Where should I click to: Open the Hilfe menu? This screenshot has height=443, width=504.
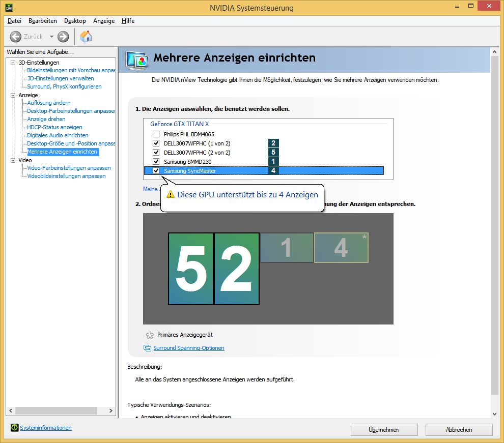point(128,21)
